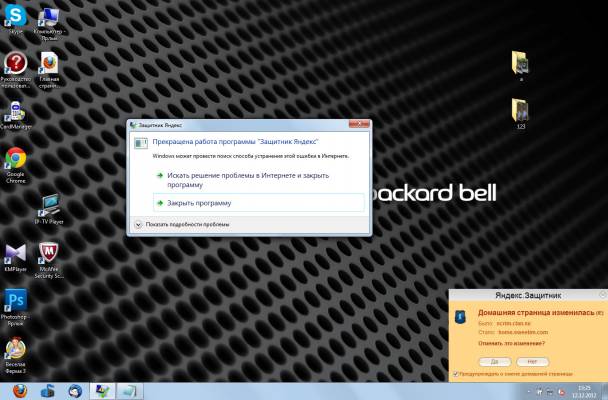Open the Весёлая Ферма 3 game icon
The width and height of the screenshot is (608, 400).
pyautogui.click(x=16, y=355)
